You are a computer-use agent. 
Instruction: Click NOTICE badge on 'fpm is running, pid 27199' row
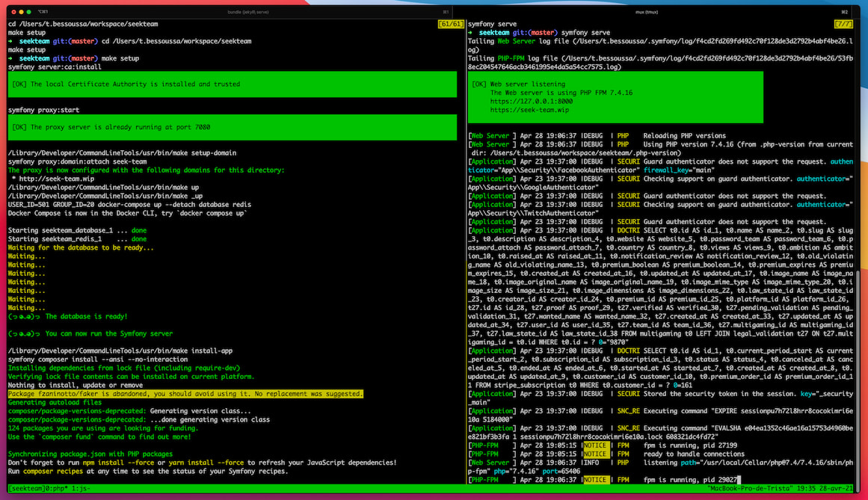click(x=596, y=445)
